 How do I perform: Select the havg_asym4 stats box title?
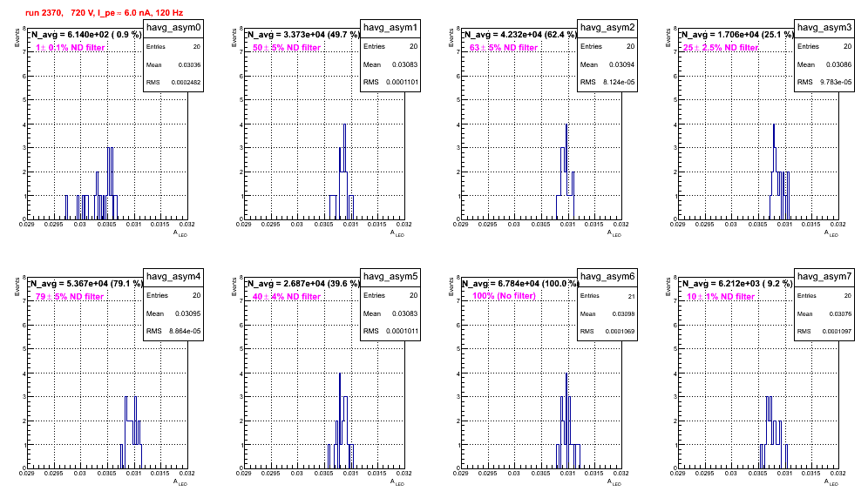[173, 276]
